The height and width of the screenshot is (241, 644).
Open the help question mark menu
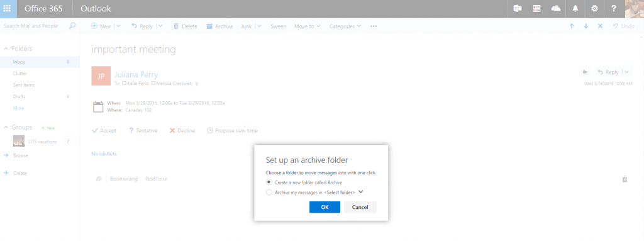(x=614, y=9)
